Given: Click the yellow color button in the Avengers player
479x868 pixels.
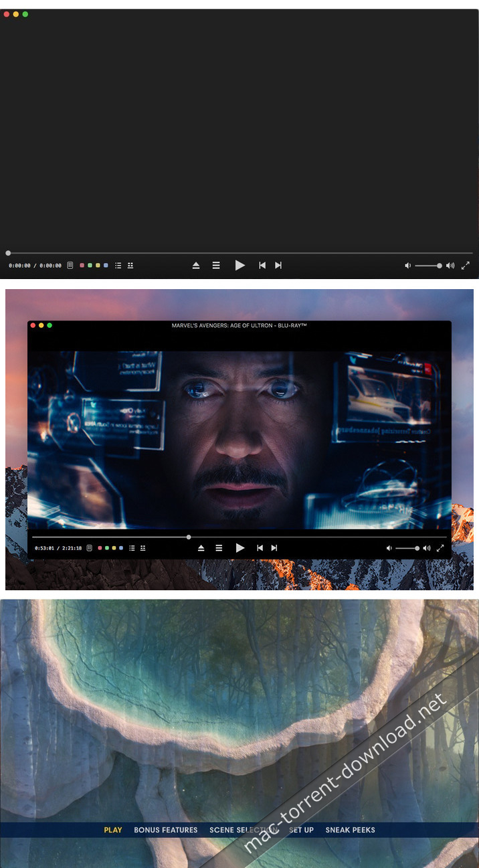Looking at the screenshot, I should tap(114, 548).
